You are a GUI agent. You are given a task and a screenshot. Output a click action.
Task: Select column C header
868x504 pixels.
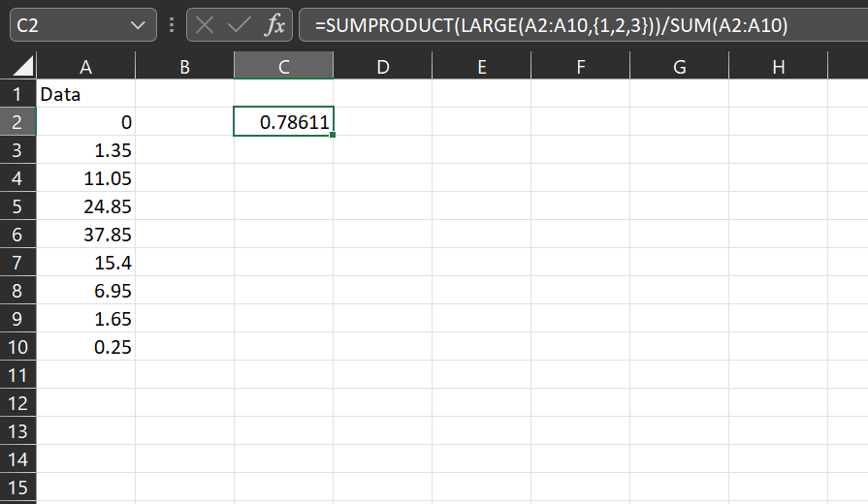(283, 66)
